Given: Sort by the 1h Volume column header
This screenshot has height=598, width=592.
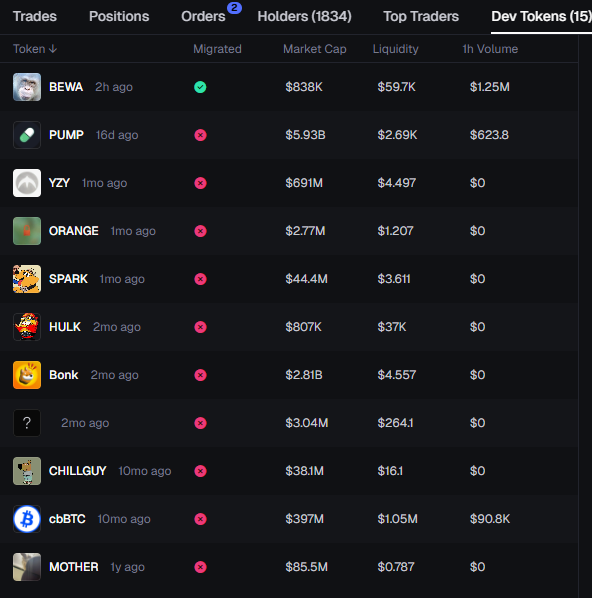Looking at the screenshot, I should pyautogui.click(x=490, y=49).
